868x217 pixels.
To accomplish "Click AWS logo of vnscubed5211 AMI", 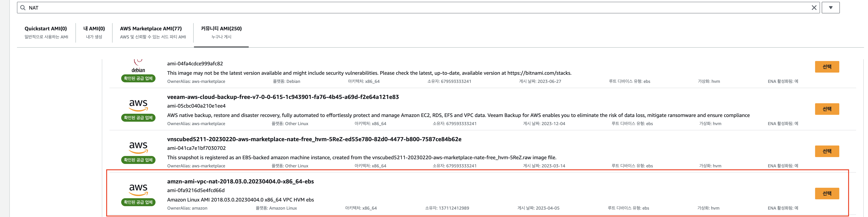I will 138,147.
